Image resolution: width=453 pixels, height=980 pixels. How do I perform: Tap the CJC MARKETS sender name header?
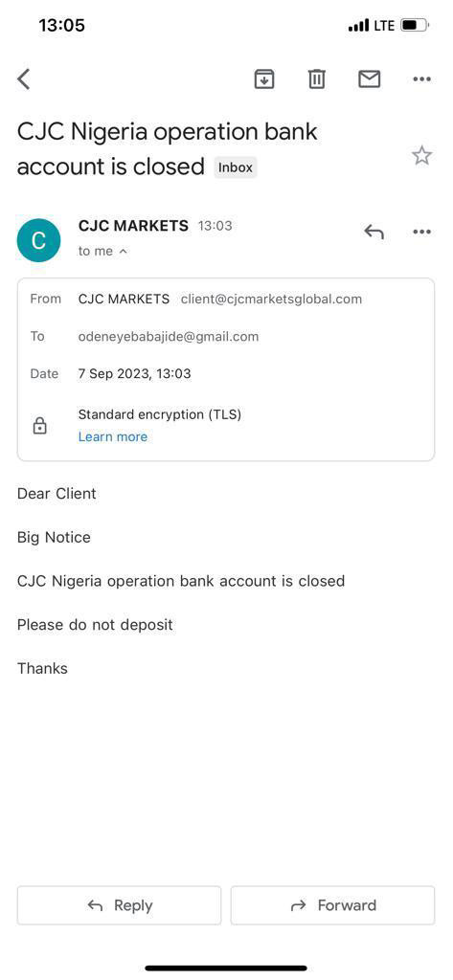(x=133, y=226)
